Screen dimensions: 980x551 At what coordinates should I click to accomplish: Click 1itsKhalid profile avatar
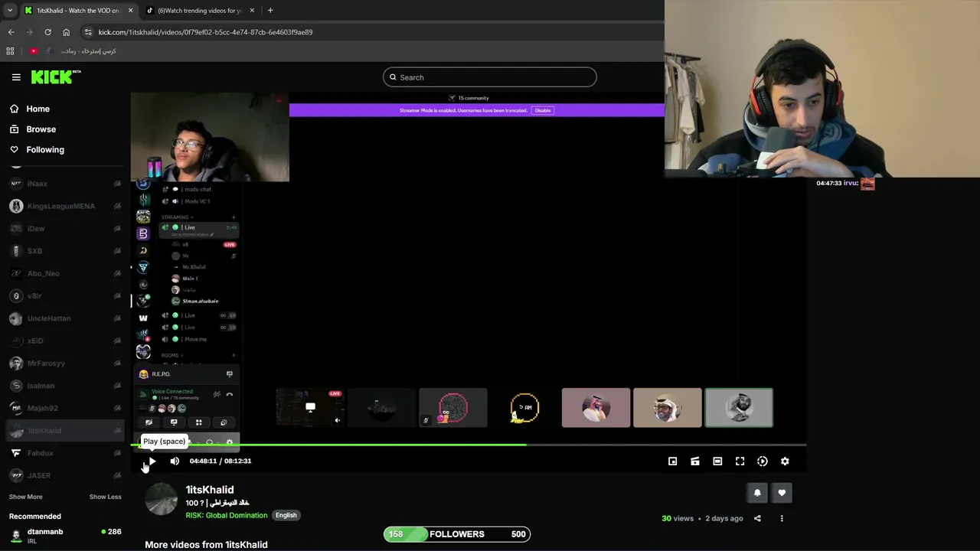pyautogui.click(x=161, y=499)
